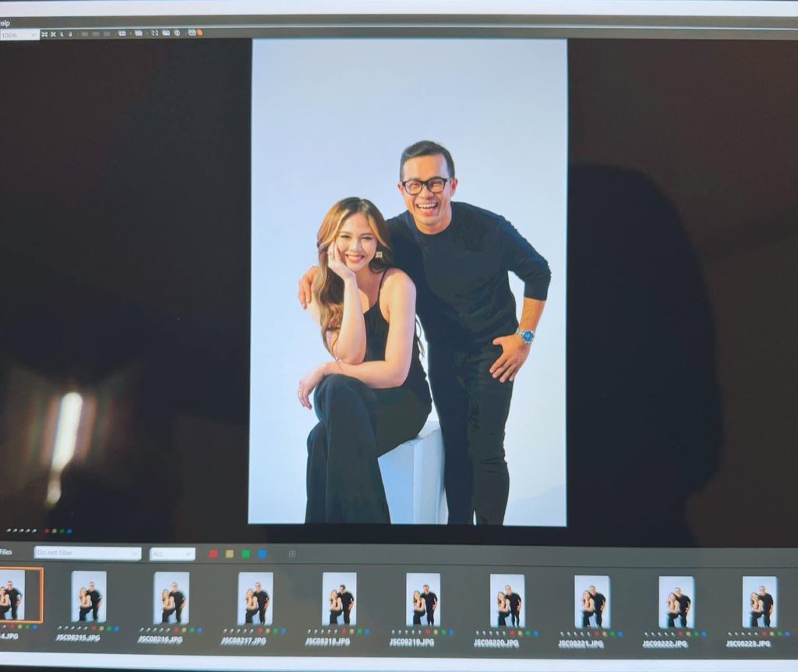Open the 'ALL' filter dropdown
798x672 pixels.
click(172, 554)
